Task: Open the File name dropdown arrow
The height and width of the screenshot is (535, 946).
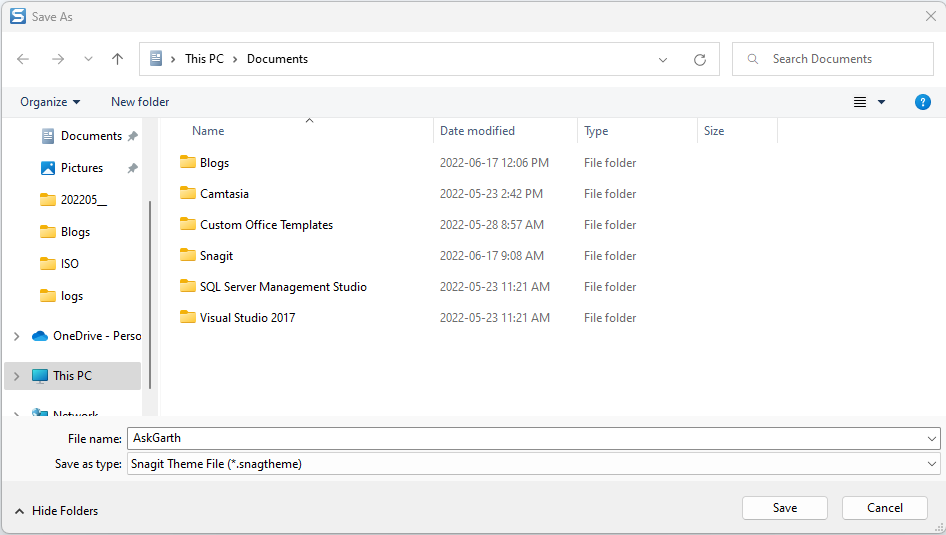Action: tap(932, 438)
